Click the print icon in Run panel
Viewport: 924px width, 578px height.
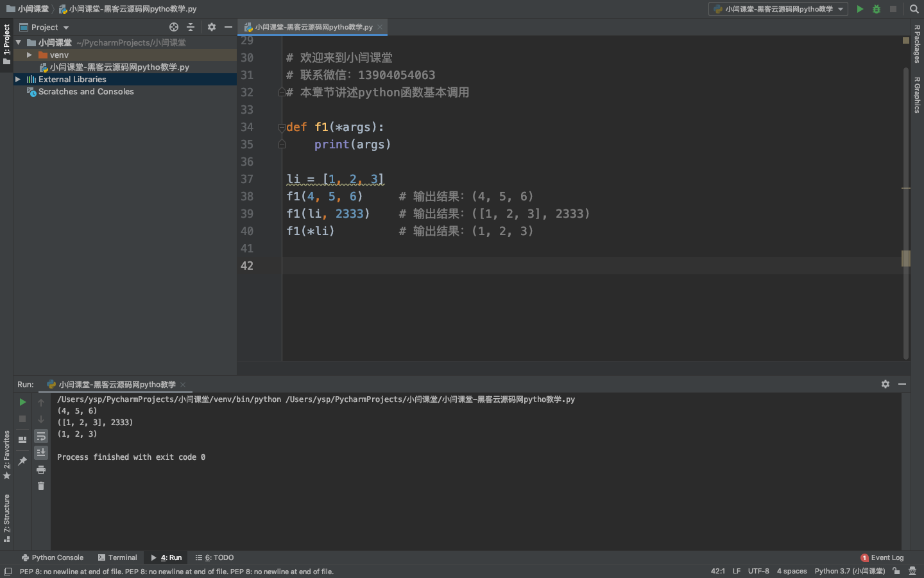tap(41, 469)
